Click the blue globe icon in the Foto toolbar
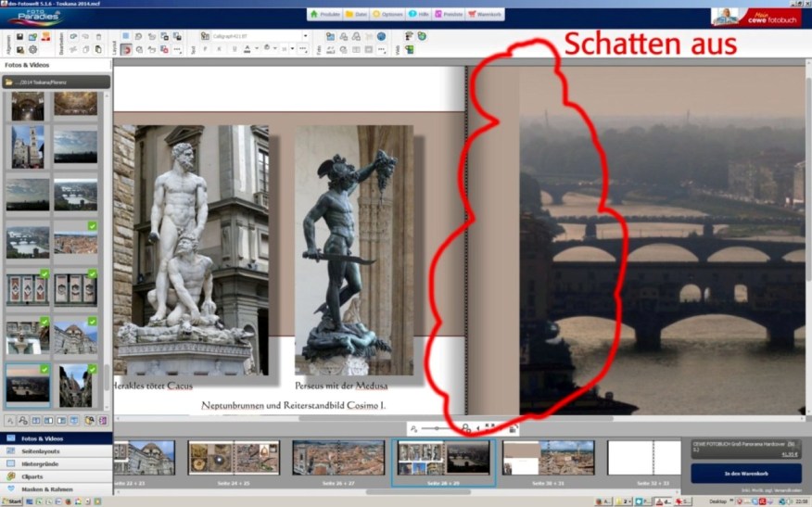812x507 pixels. click(x=381, y=37)
